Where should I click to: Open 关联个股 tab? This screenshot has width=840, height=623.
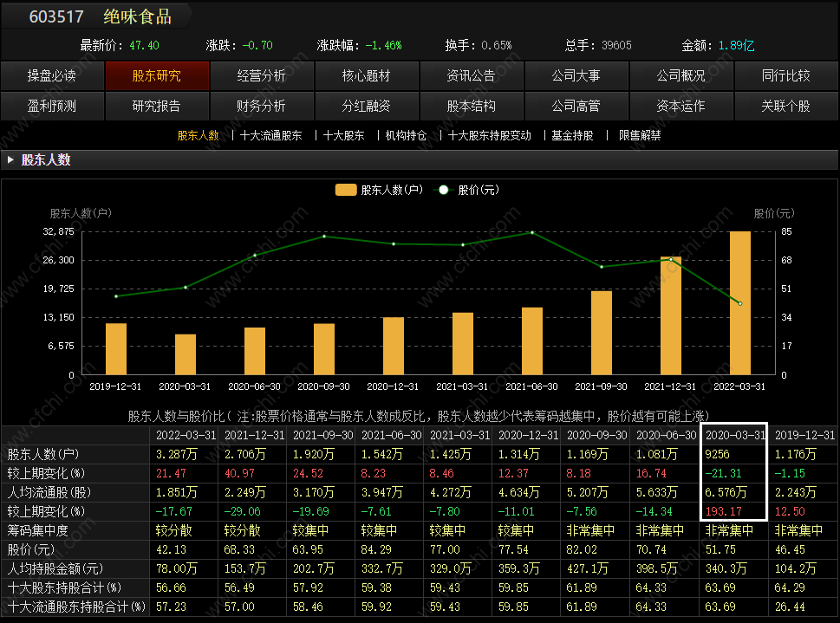coord(786,106)
